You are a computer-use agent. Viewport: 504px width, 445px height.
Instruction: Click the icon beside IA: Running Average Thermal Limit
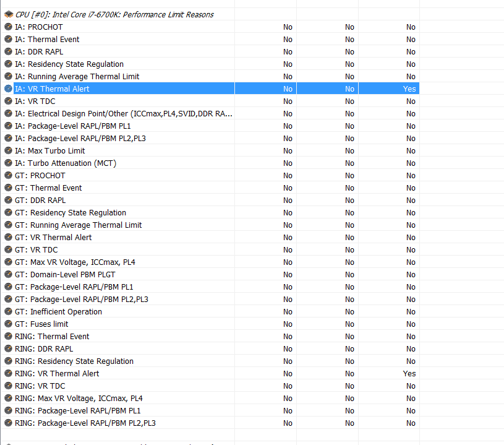pos(9,76)
